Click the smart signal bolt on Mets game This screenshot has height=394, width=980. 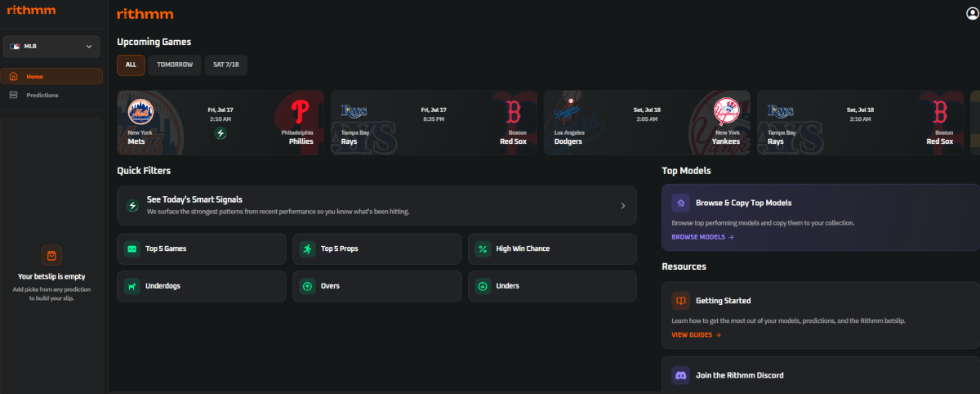pos(220,132)
